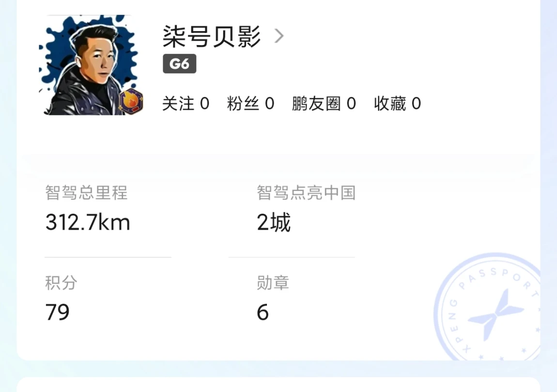This screenshot has height=392, width=557.
Task: Tap the username 柒号贝影
Action: pyautogui.click(x=212, y=36)
